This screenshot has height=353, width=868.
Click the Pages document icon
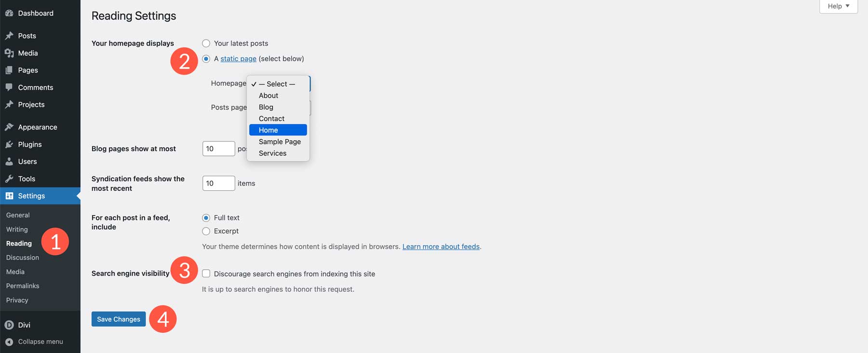(x=9, y=70)
